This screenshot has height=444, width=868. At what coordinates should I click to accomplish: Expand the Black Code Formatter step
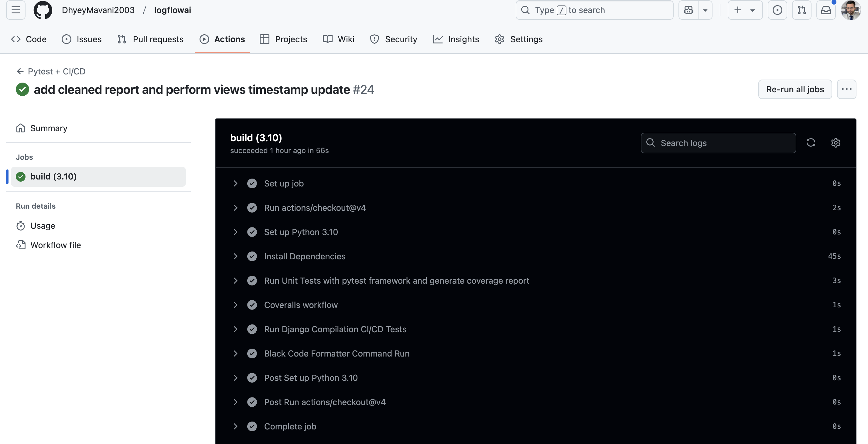point(236,353)
